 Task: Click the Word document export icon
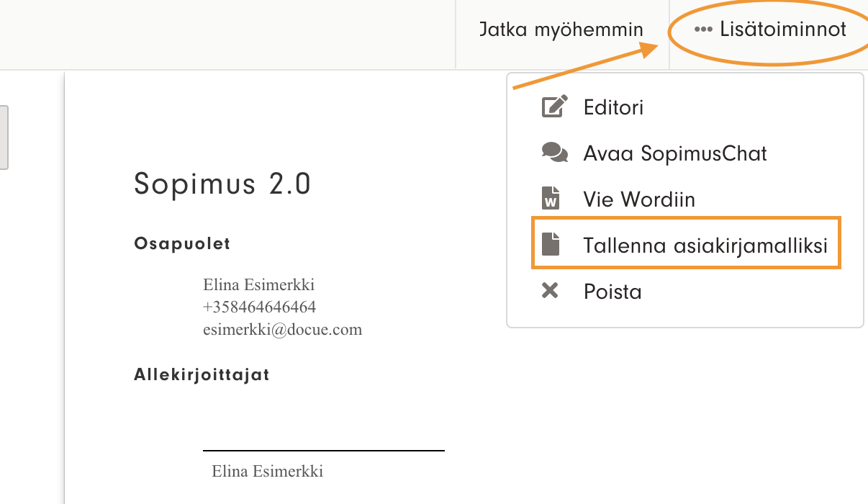551,199
